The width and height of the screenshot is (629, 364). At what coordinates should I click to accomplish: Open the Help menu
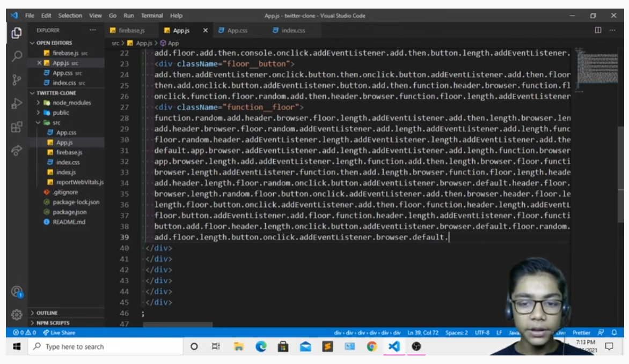pyautogui.click(x=176, y=16)
